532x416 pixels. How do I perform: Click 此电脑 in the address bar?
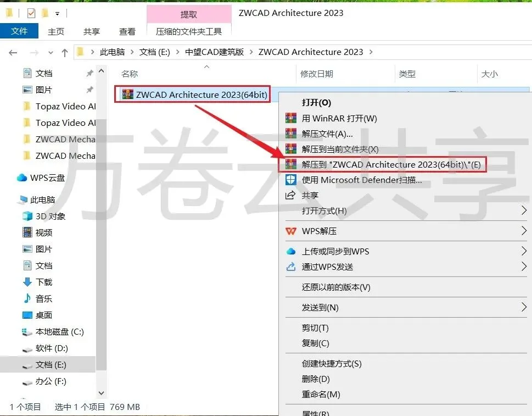coord(113,52)
